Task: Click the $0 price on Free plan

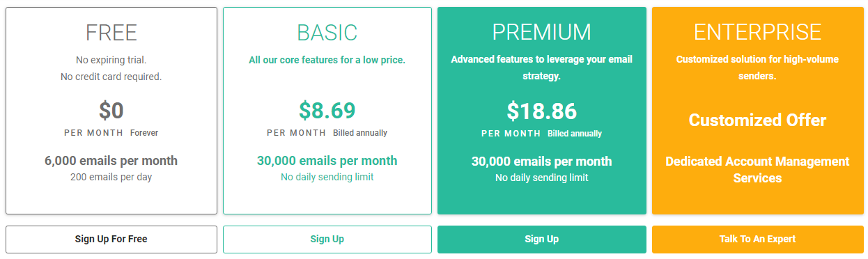Action: (111, 111)
